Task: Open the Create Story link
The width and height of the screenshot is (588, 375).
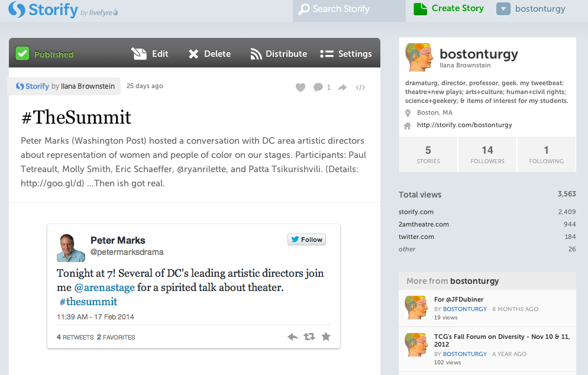Action: click(457, 8)
